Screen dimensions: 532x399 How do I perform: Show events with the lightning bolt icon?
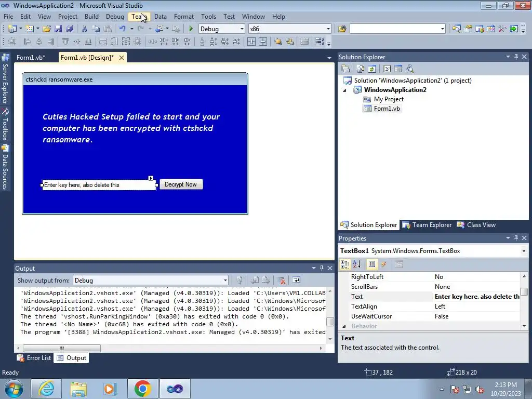(384, 264)
